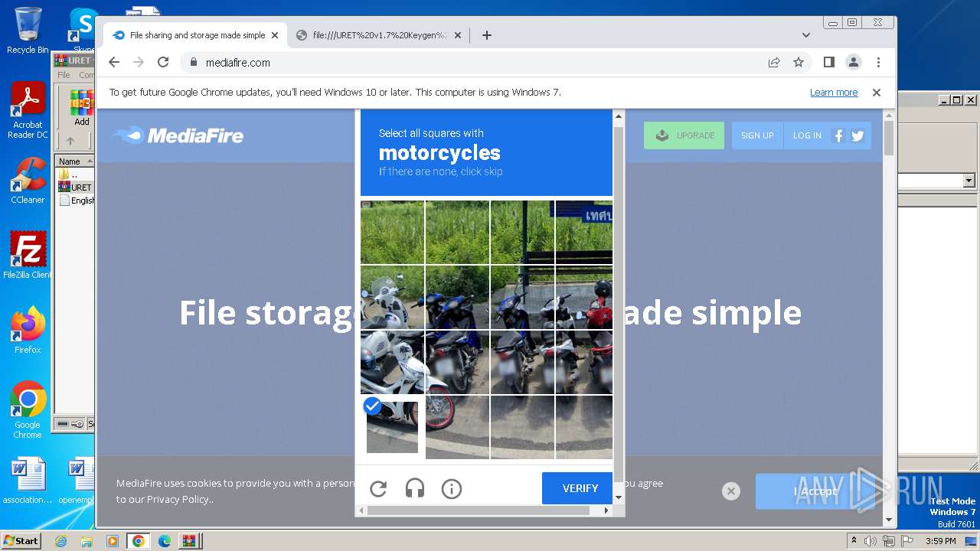
Task: Close the URET Keygen file tab
Action: pos(458,35)
